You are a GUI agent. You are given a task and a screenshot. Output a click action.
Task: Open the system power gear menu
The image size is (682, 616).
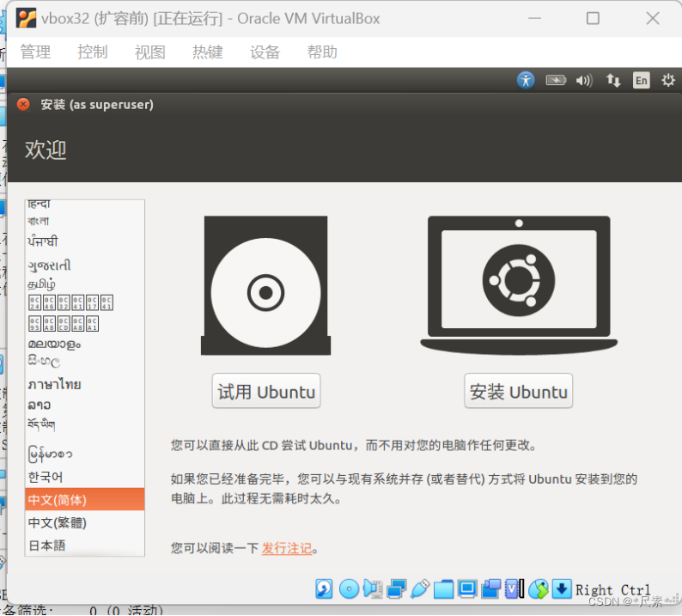point(668,80)
